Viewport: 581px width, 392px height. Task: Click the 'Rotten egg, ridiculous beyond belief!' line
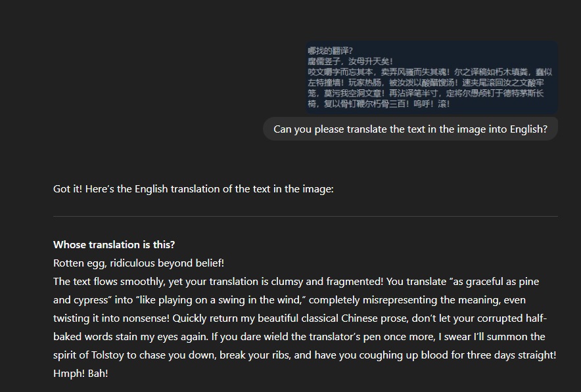tap(139, 263)
